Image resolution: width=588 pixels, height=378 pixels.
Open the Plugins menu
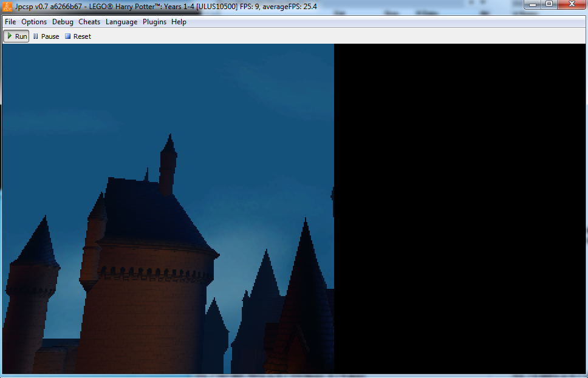[155, 22]
